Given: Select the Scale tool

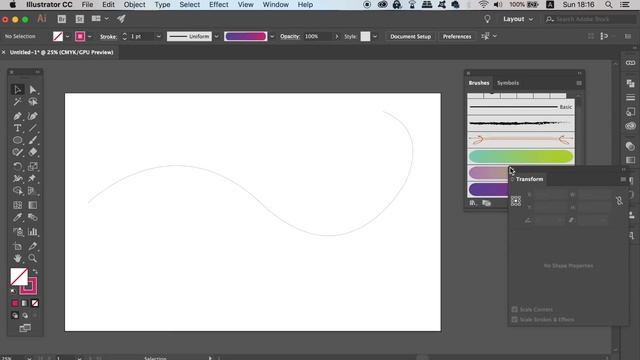Looking at the screenshot, I should 33,167.
